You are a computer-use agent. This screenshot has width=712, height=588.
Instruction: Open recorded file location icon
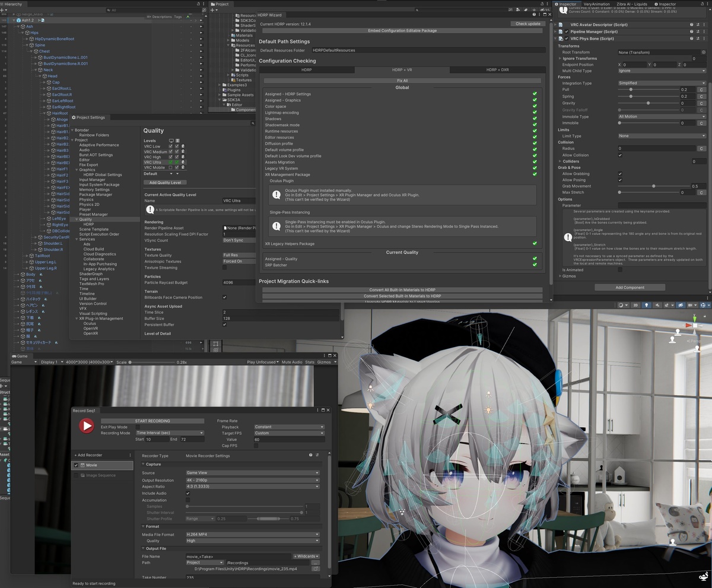point(315,569)
